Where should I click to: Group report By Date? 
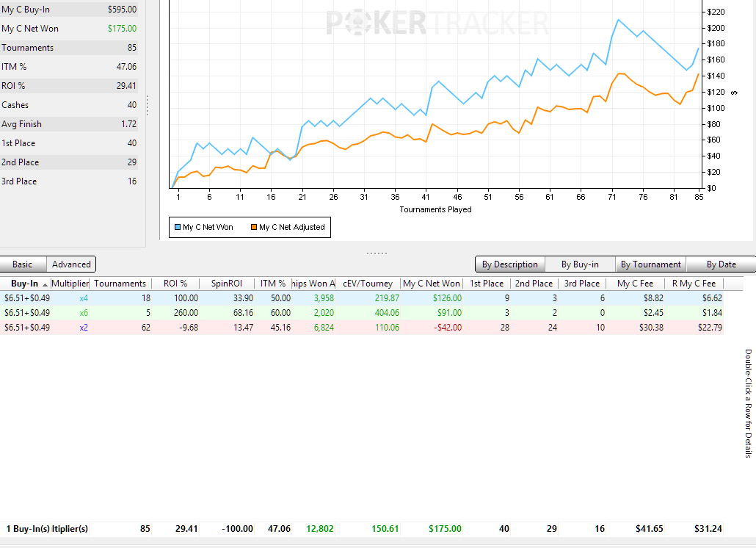click(721, 264)
